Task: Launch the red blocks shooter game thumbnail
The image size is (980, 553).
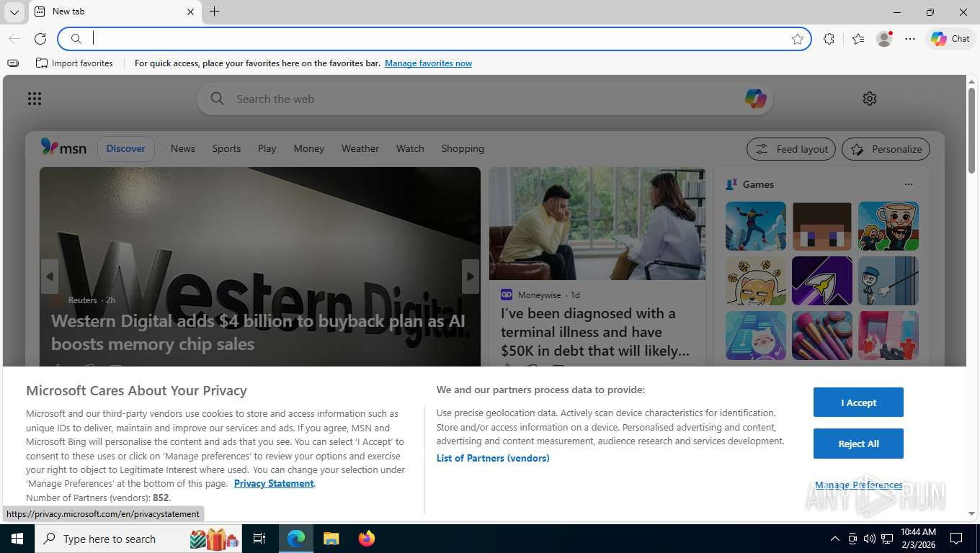Action: [888, 336]
